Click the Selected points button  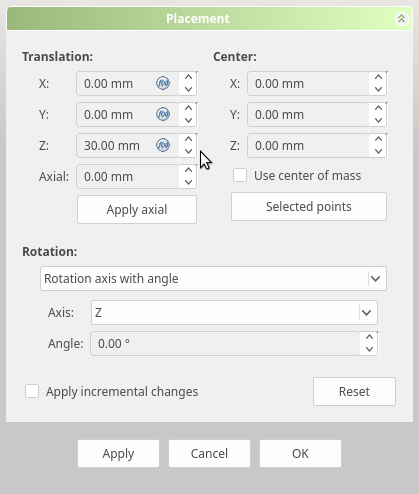point(309,206)
